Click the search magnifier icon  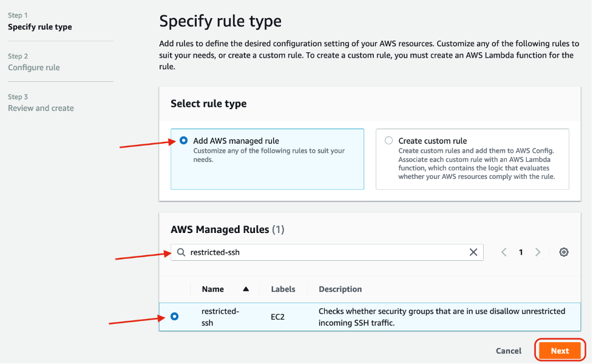[181, 252]
